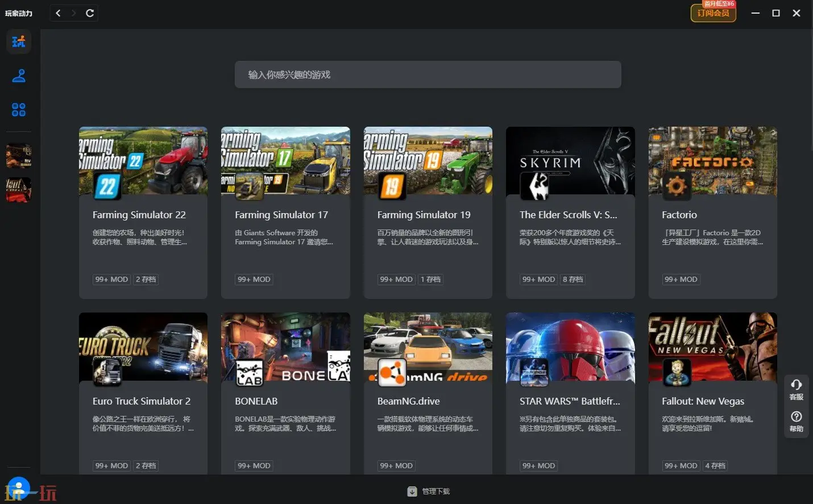Open the mod home sidebar icon
This screenshot has height=504, width=813.
(19, 41)
